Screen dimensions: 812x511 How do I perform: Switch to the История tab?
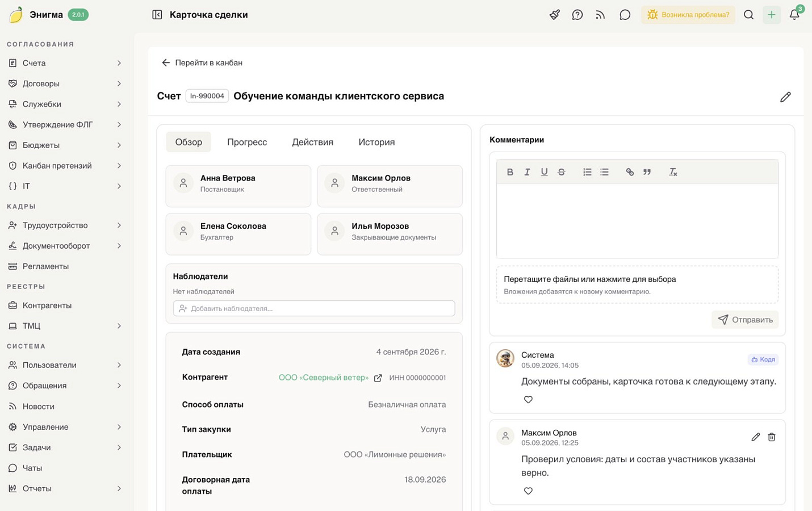point(376,142)
